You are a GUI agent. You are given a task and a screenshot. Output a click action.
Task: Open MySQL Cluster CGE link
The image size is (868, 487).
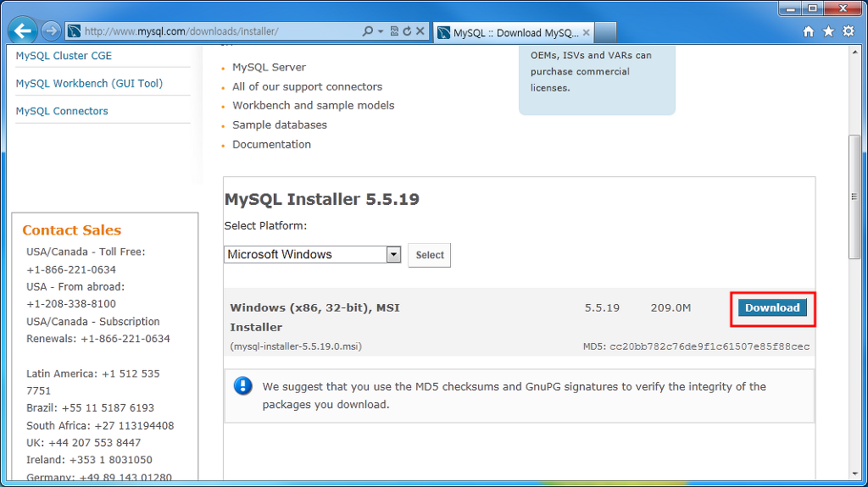tap(64, 55)
